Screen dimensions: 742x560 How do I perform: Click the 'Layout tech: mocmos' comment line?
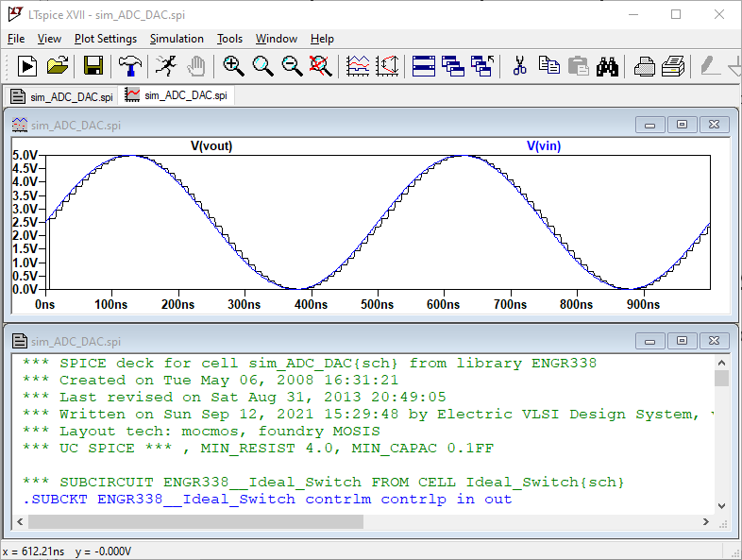tap(201, 432)
